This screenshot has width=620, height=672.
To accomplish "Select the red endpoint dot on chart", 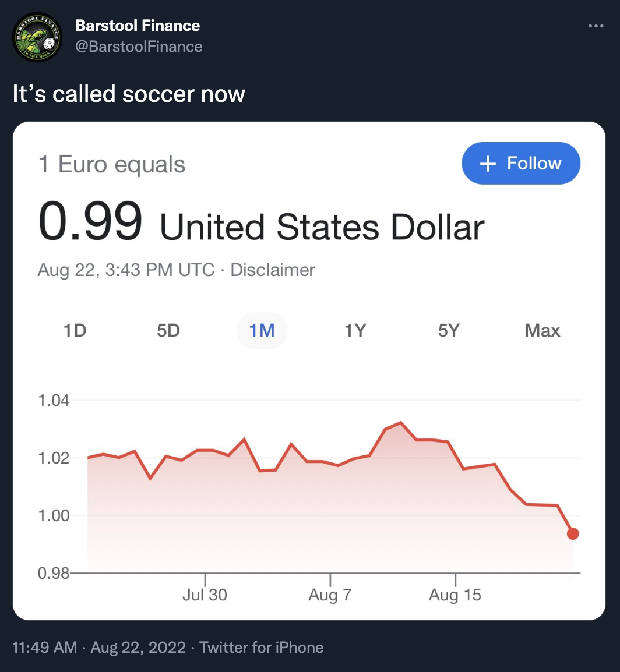I will pyautogui.click(x=572, y=533).
